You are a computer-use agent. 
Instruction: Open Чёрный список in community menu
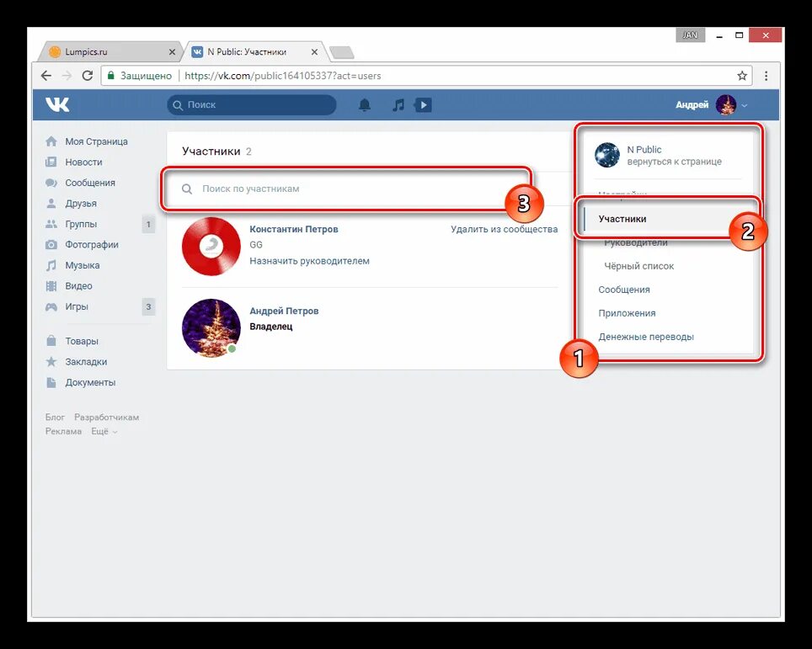point(639,266)
